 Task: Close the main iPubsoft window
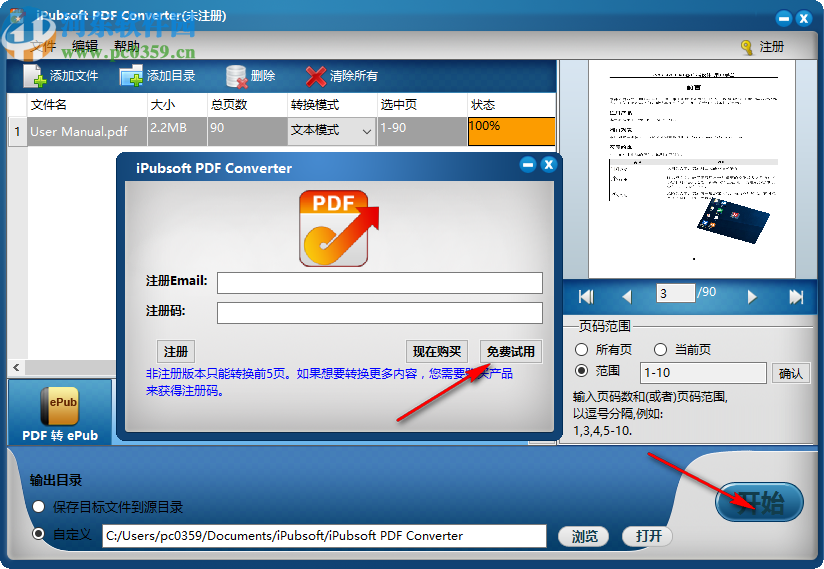pyautogui.click(x=804, y=19)
